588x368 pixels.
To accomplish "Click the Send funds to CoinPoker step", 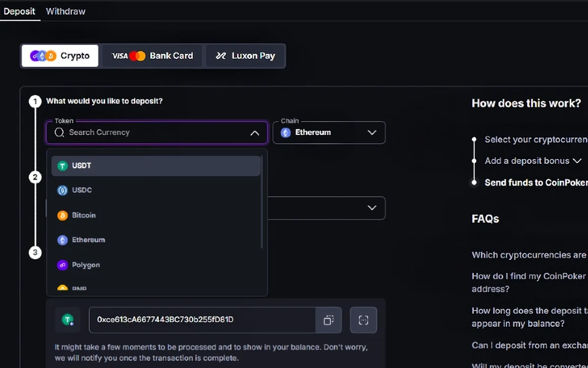I will click(x=536, y=183).
